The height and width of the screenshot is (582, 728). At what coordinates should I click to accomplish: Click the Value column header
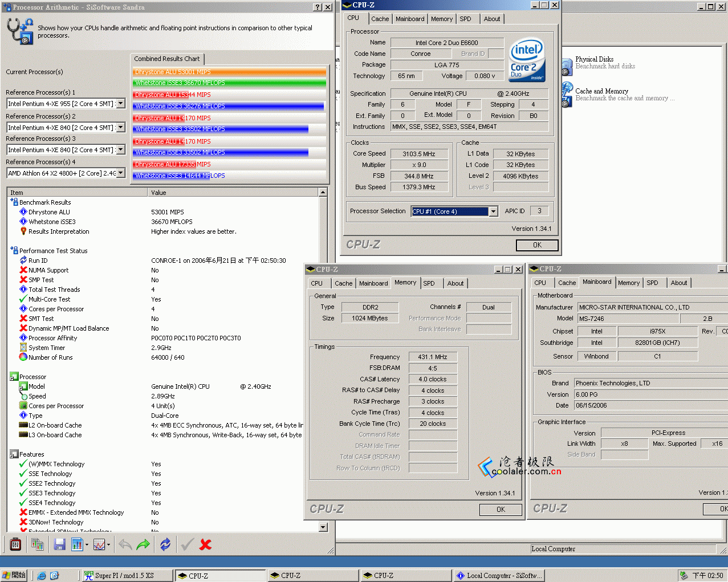click(233, 193)
